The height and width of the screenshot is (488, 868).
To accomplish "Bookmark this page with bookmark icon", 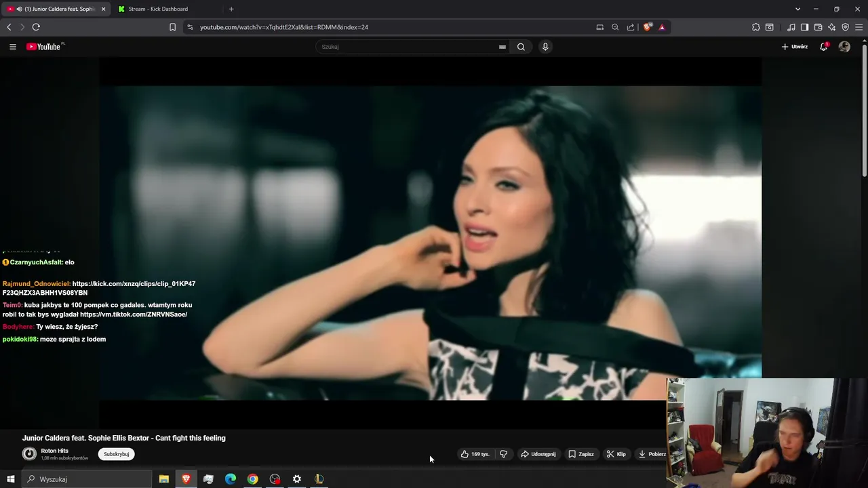I will click(172, 27).
